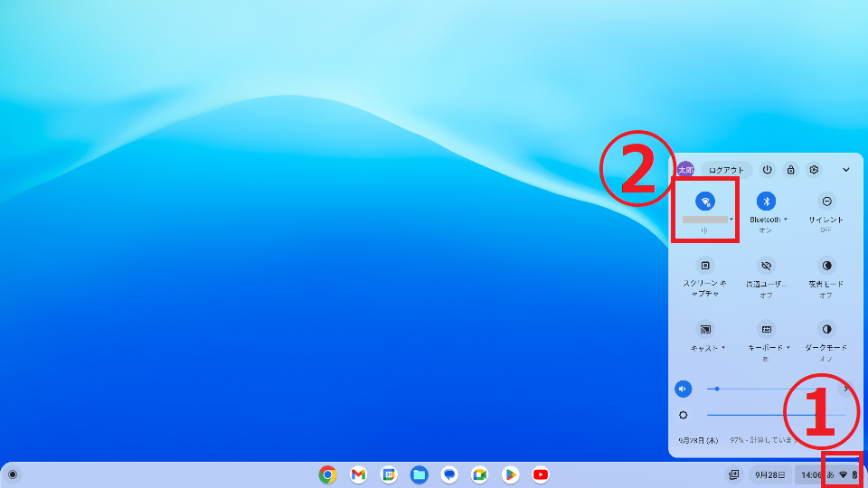
Task: Open Google Play Store from the shelf
Action: pos(510,474)
